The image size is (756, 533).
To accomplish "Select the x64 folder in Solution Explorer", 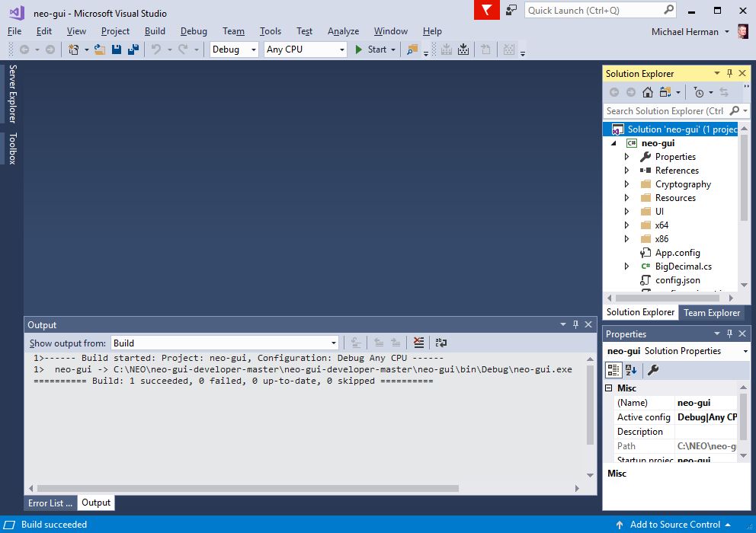I will [x=661, y=225].
